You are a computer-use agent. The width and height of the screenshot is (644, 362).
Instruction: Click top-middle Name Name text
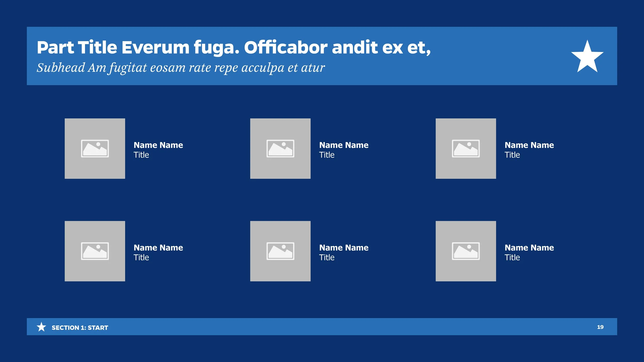click(x=344, y=145)
